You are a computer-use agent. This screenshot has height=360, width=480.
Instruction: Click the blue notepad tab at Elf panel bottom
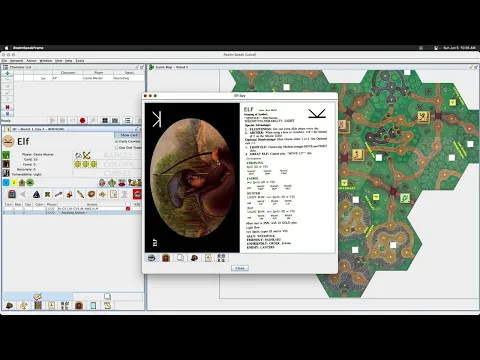coord(93,305)
